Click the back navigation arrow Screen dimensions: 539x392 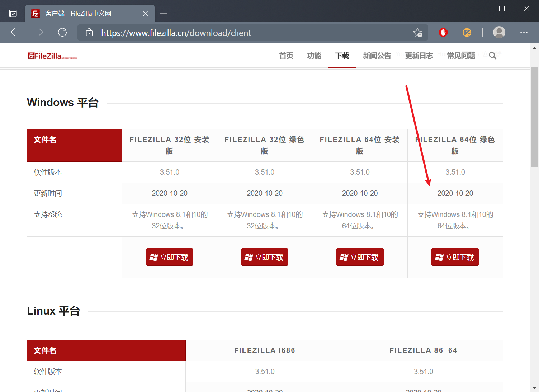[x=15, y=32]
